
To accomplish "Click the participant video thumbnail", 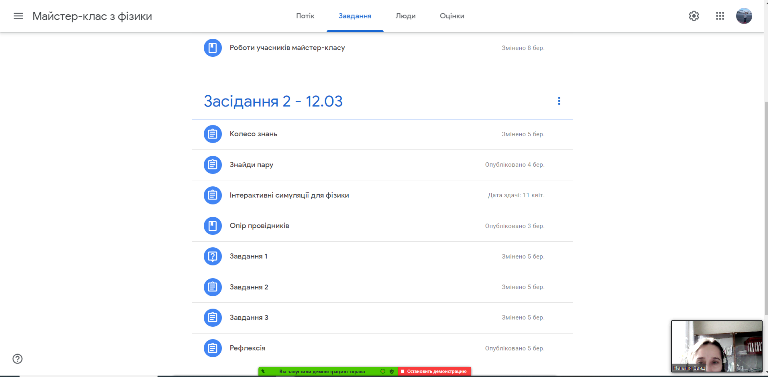I will coord(717,346).
